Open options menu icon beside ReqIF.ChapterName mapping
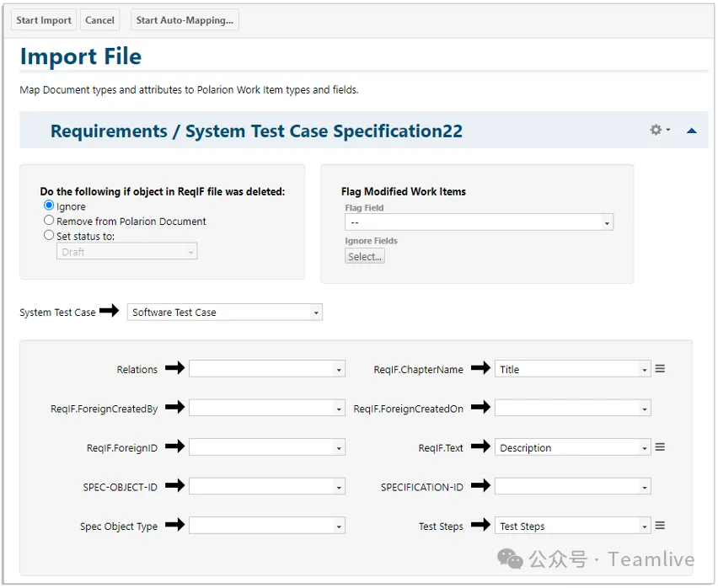 point(660,369)
